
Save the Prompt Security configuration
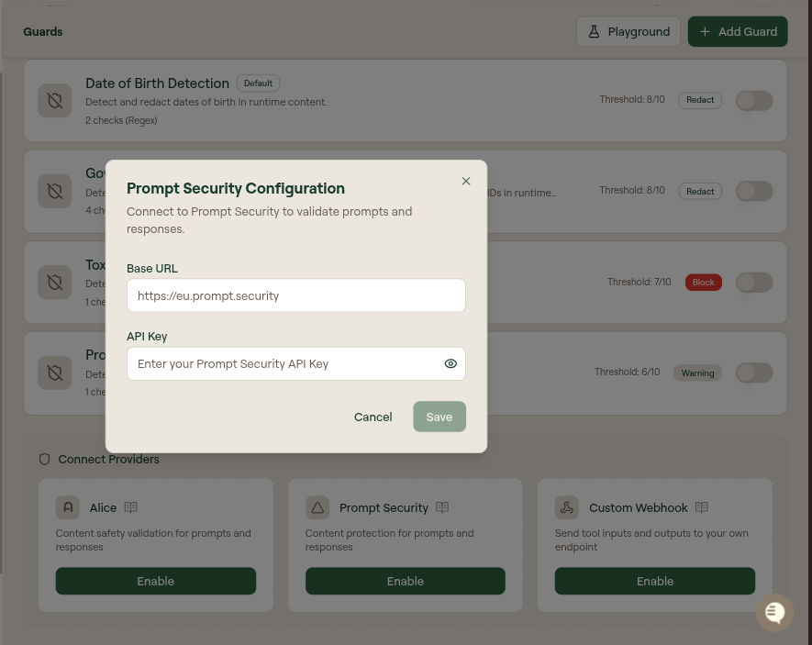[x=439, y=417]
